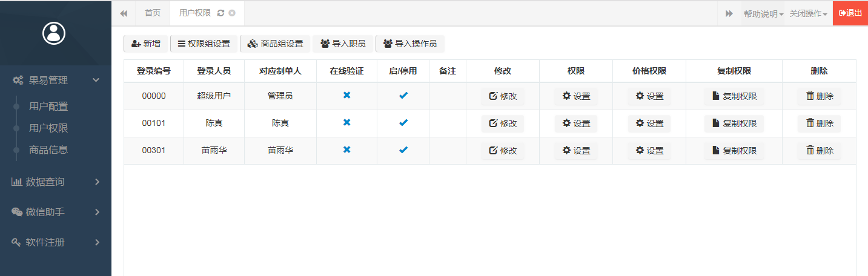
Task: Collapse the 果易管理 sidebar menu
Action: [56, 80]
